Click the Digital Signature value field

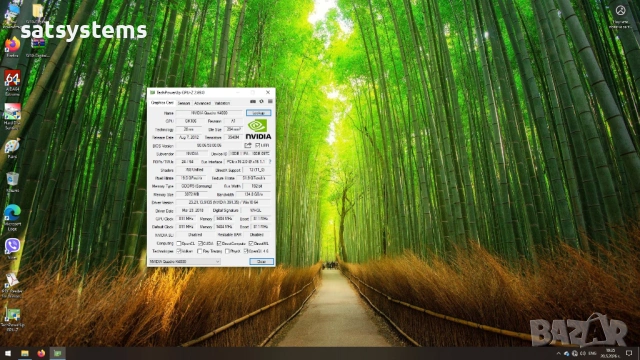click(x=256, y=211)
